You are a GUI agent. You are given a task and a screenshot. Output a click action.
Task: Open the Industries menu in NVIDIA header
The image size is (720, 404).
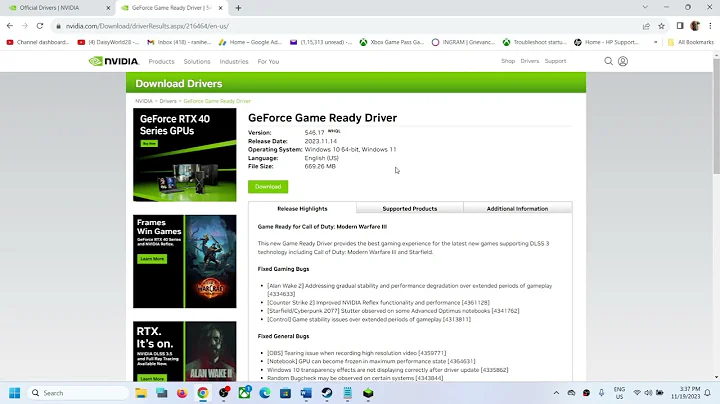pos(234,62)
